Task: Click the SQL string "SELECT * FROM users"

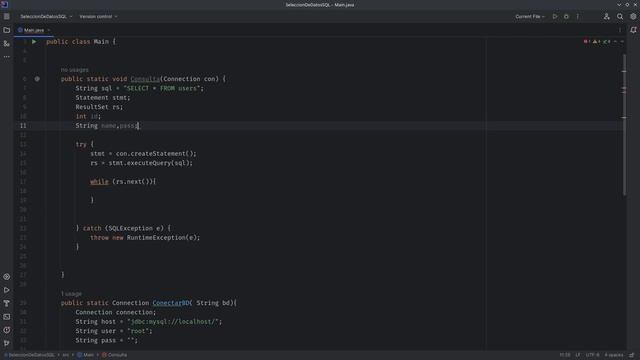Action: tap(163, 88)
